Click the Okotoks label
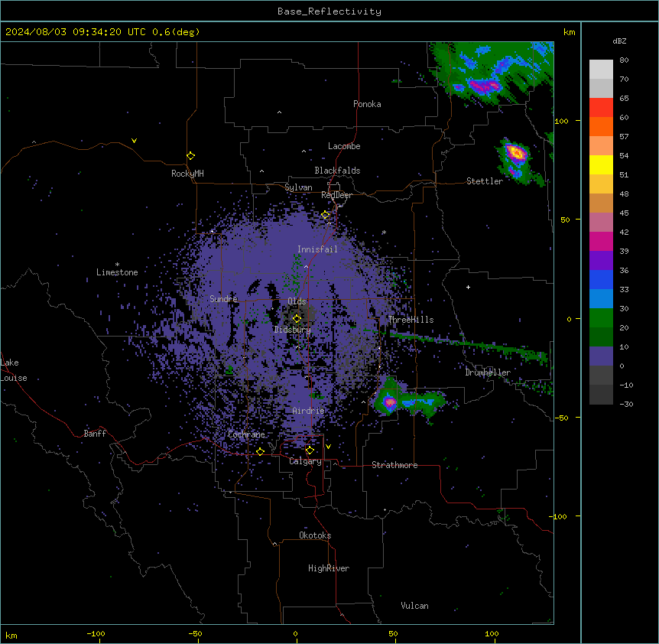The width and height of the screenshot is (659, 644). pyautogui.click(x=315, y=535)
